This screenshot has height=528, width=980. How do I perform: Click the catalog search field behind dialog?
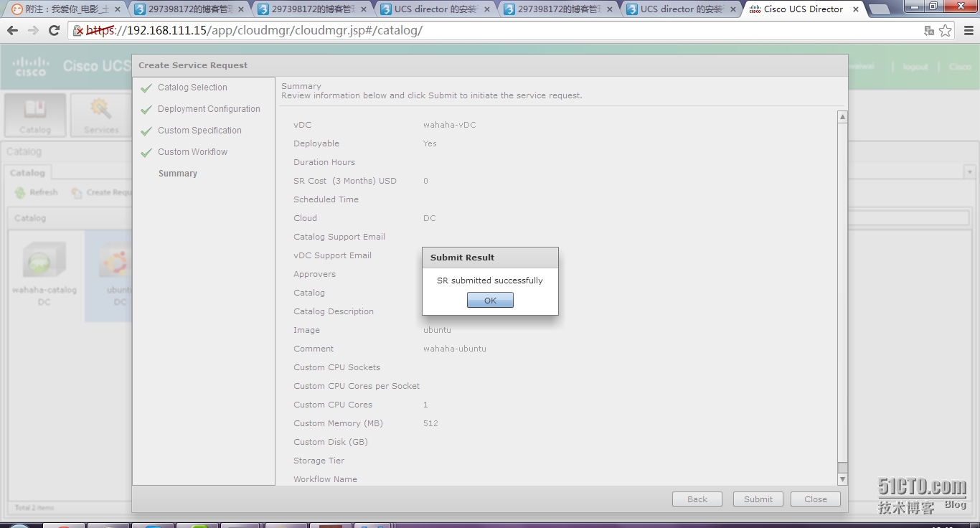(x=908, y=218)
